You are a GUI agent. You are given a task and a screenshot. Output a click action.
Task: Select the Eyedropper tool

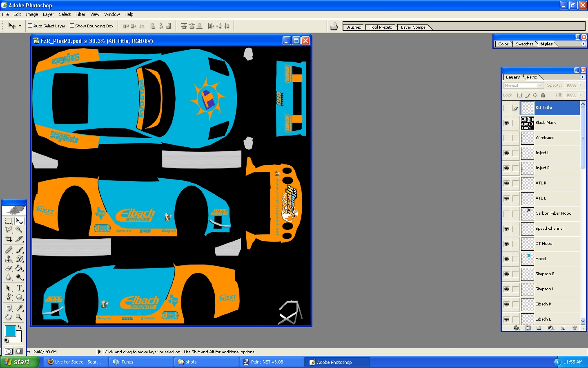pos(19,308)
